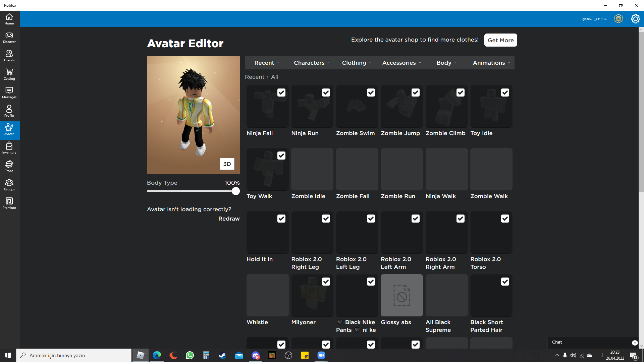Select the Whistle emote item
Screen dimensions: 644x362
point(268,295)
